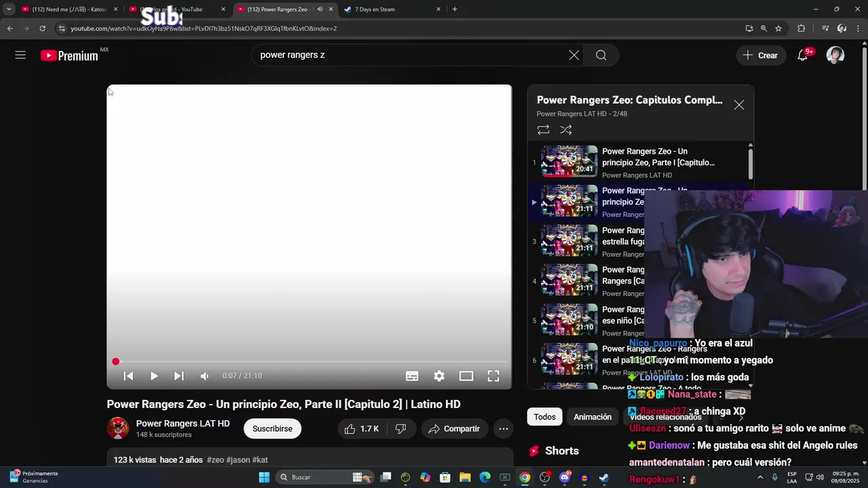Open a new browser tab
This screenshot has width=868, height=488.
(x=454, y=9)
